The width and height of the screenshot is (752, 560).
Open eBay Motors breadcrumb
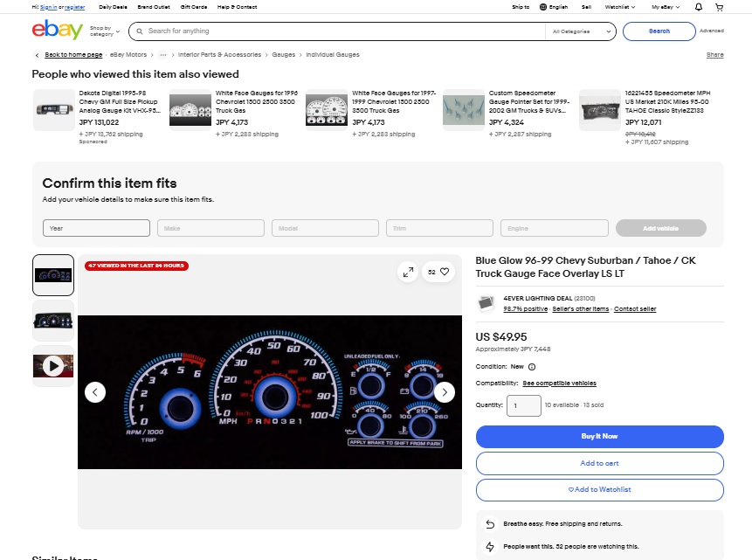coord(128,55)
